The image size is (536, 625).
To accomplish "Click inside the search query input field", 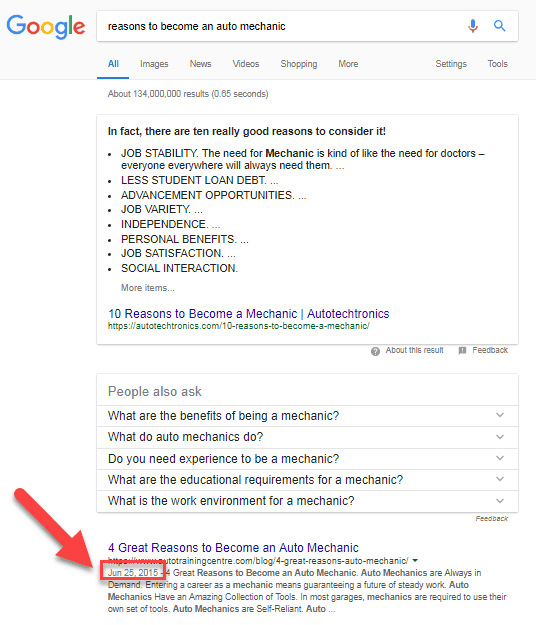I will 279,26.
